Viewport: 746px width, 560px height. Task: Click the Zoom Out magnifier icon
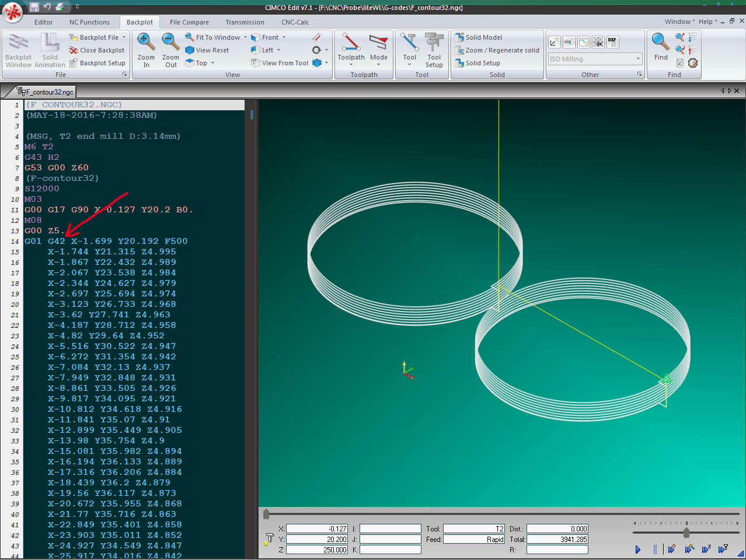tap(170, 43)
